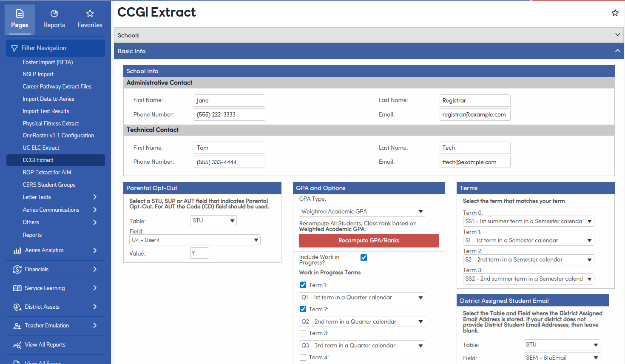This screenshot has height=364, width=625.
Task: Click registrar@example.com email field
Action: point(475,114)
